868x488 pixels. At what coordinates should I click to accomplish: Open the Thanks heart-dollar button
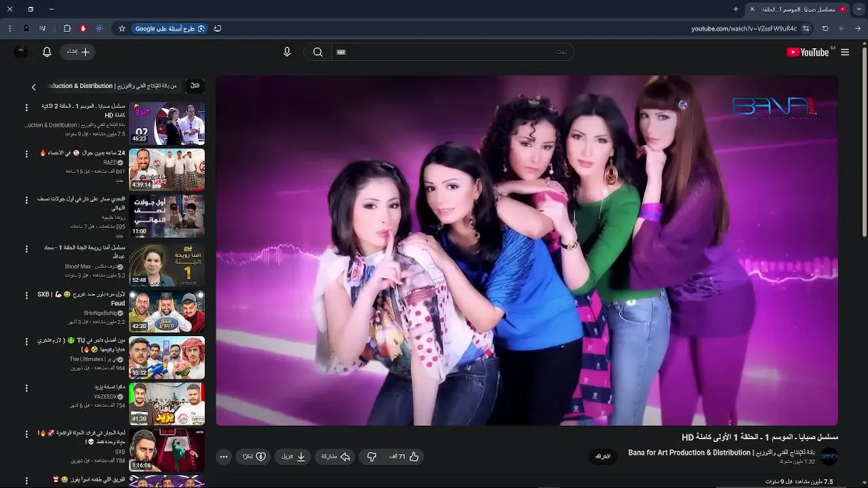[254, 457]
